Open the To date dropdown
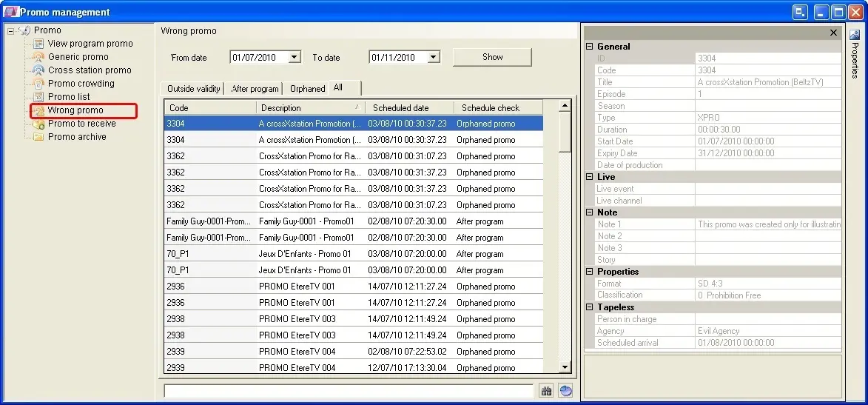Viewport: 868px width, 405px height. click(x=433, y=57)
